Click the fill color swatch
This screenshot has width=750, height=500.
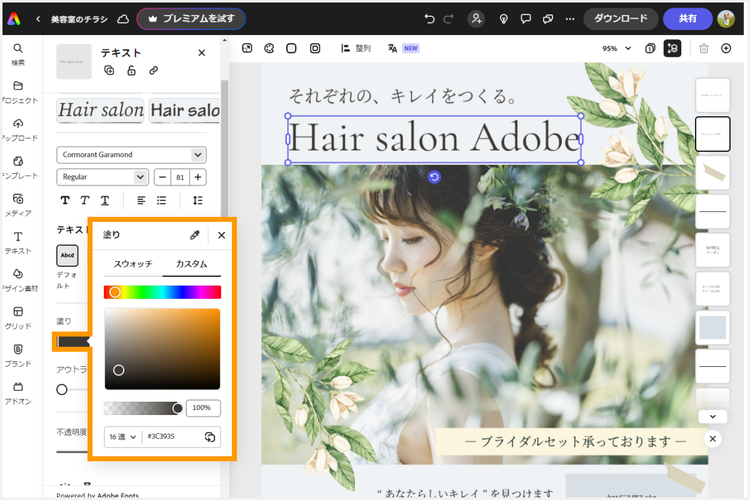(73, 342)
